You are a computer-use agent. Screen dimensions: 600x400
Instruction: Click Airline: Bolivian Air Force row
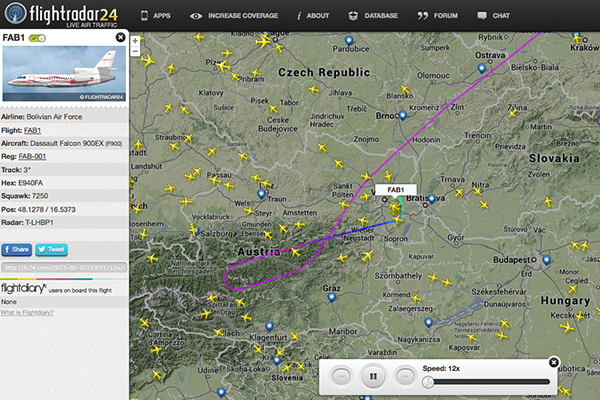tap(64, 117)
